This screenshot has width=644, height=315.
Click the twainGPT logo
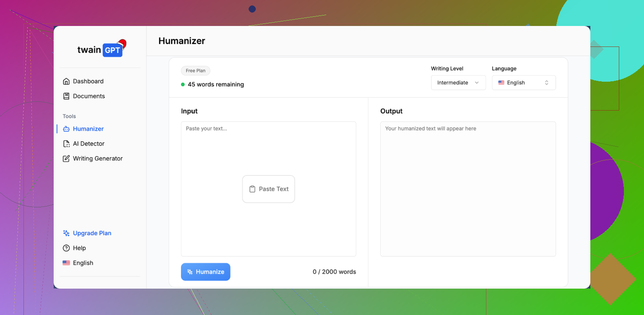(x=100, y=49)
